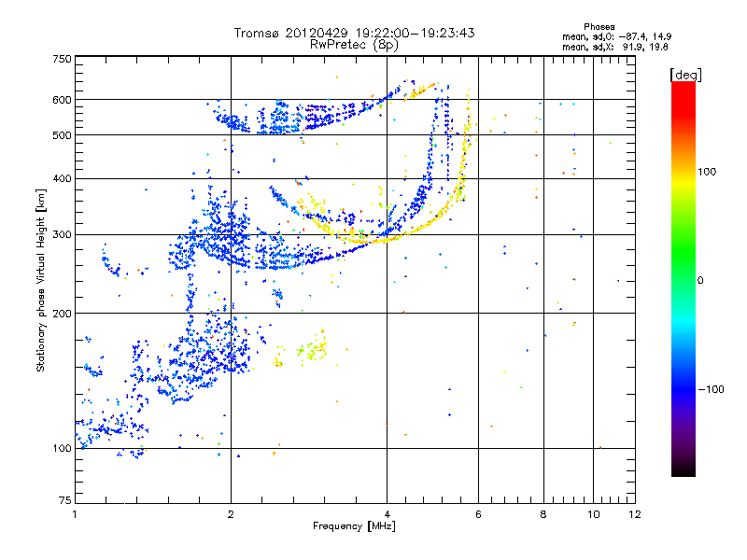The image size is (747, 560).
Task: Click the frequency axis tick label 6
Action: coord(478,514)
